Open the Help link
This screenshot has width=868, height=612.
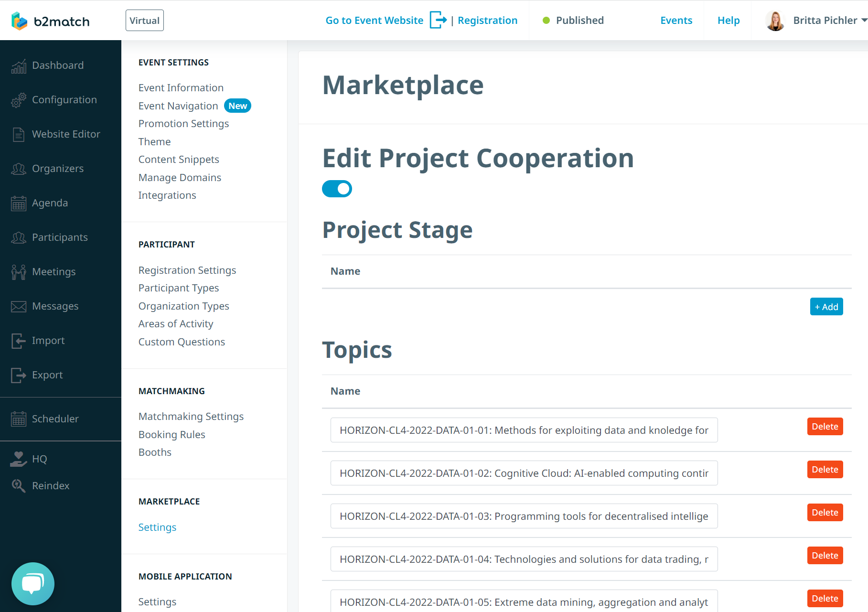click(729, 21)
